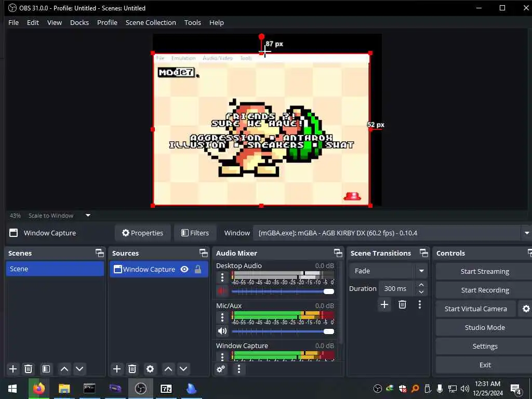Open the Windows Start menu
Viewport: 532px width, 399px height.
[12, 389]
